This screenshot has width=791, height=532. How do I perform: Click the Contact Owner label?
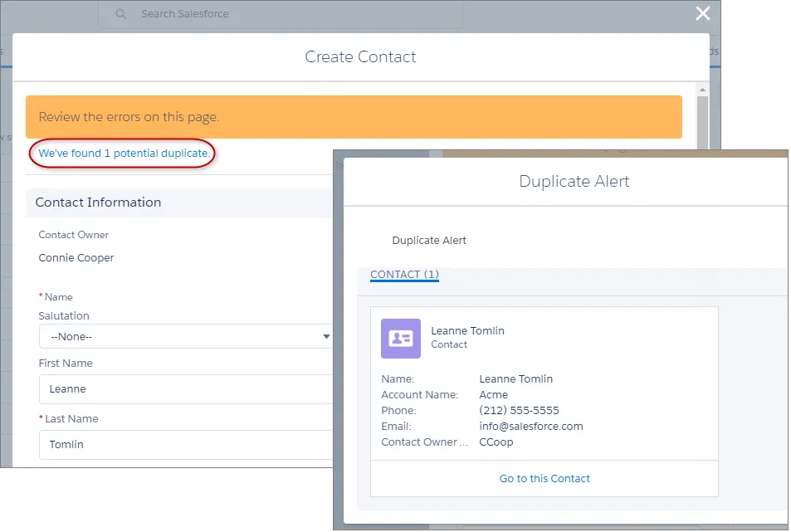[x=73, y=235]
